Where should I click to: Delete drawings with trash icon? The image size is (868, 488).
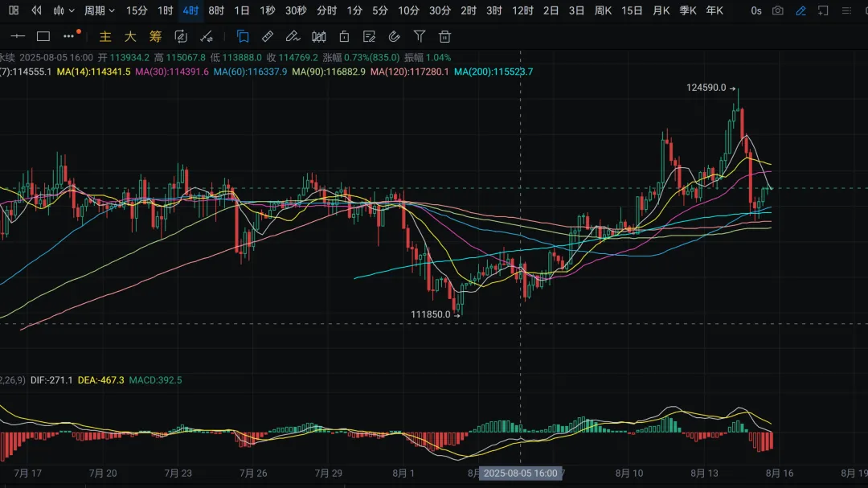(444, 36)
